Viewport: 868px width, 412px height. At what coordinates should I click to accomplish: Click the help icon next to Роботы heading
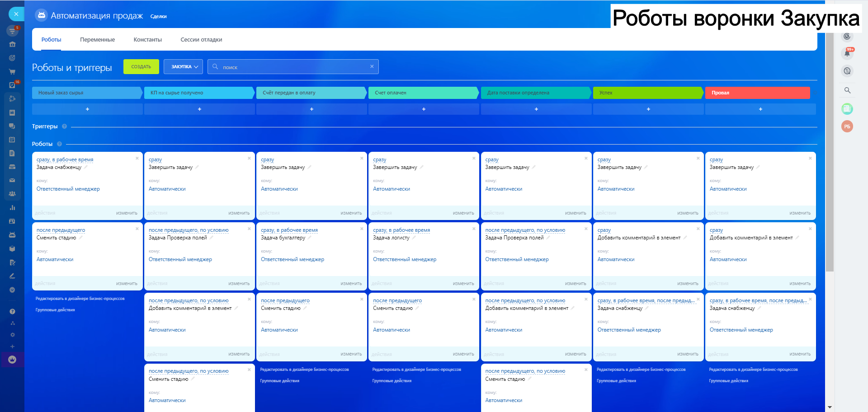[59, 144]
